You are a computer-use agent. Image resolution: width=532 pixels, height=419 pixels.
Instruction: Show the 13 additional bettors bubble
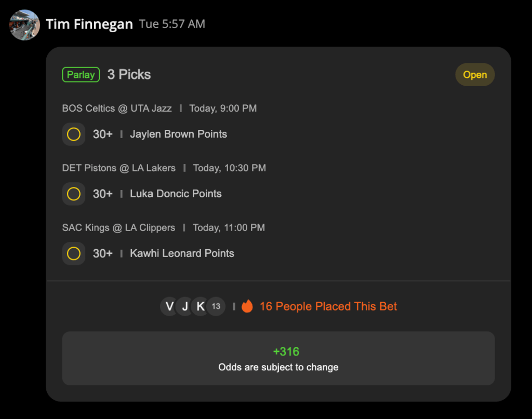pyautogui.click(x=216, y=306)
